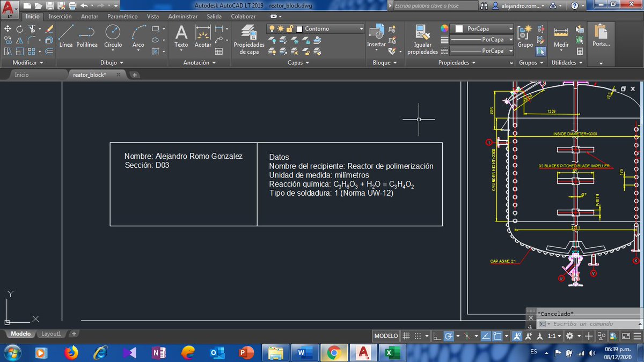Click the Acotar dimension tool

[203, 36]
